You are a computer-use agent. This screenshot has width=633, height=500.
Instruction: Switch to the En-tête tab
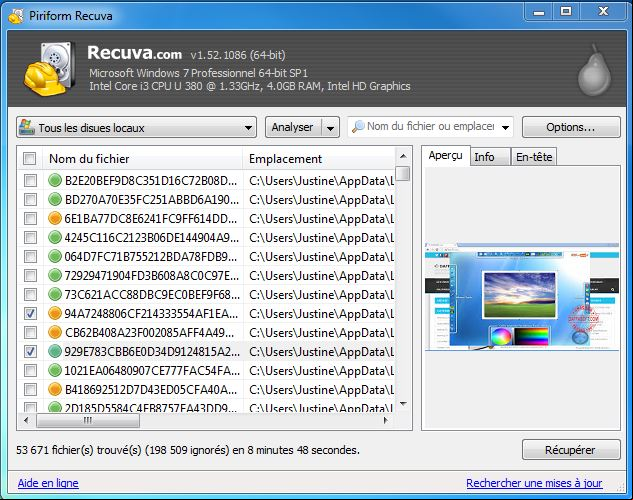click(x=534, y=157)
